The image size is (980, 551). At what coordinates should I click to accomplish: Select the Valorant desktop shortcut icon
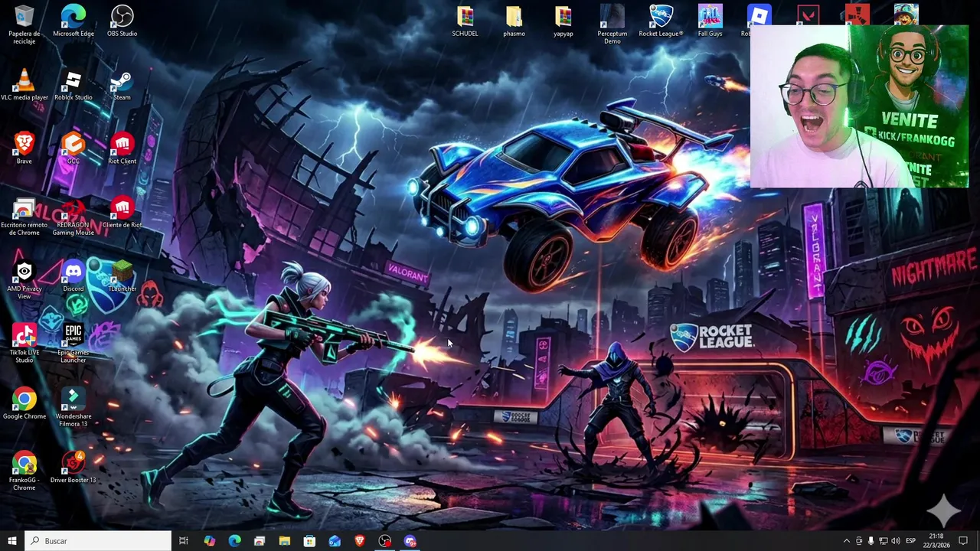[x=808, y=15]
